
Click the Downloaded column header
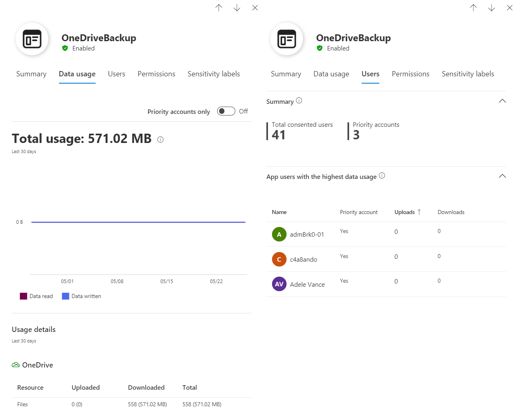(x=146, y=387)
